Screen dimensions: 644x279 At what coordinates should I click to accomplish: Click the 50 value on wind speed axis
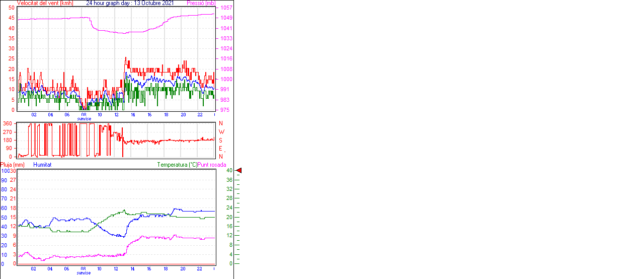coord(12,8)
